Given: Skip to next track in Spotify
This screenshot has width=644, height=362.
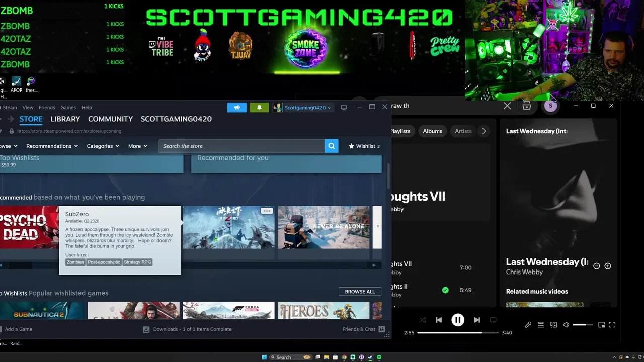Looking at the screenshot, I should [477, 320].
